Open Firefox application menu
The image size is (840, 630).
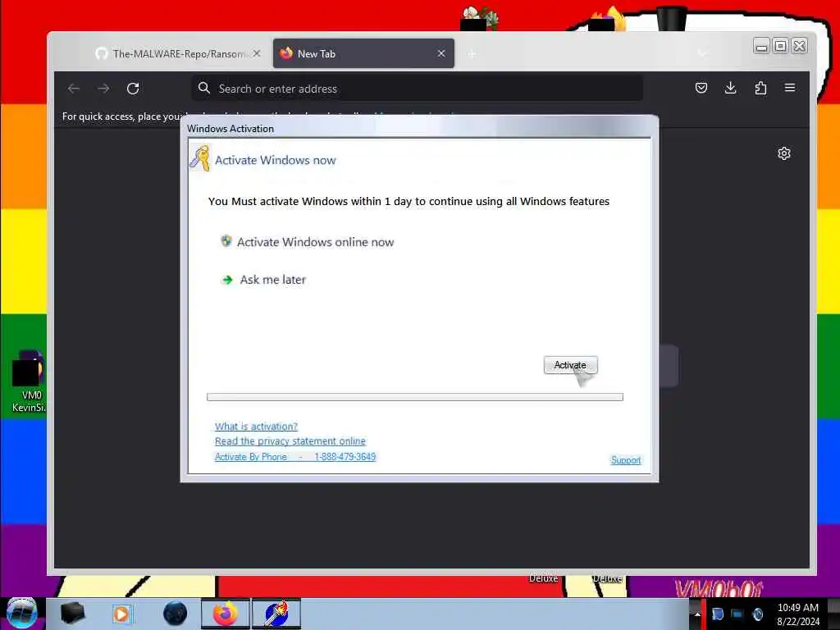point(790,88)
